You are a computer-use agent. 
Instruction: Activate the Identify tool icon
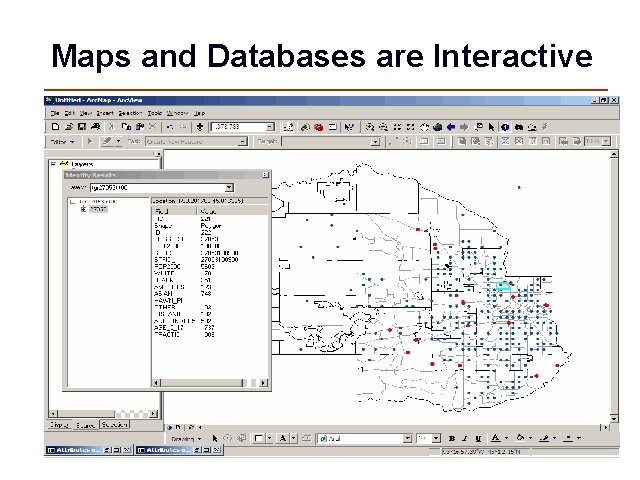505,127
